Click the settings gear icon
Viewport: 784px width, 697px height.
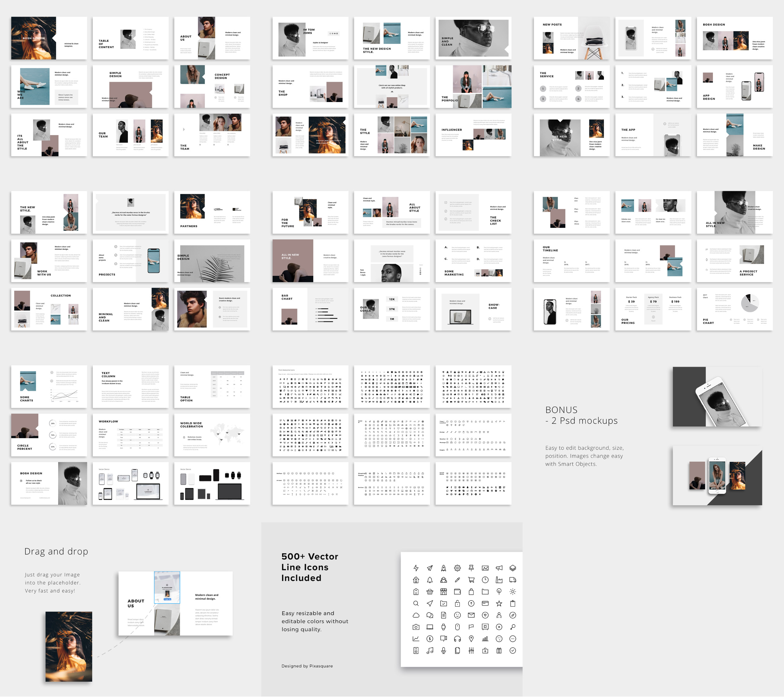458,568
